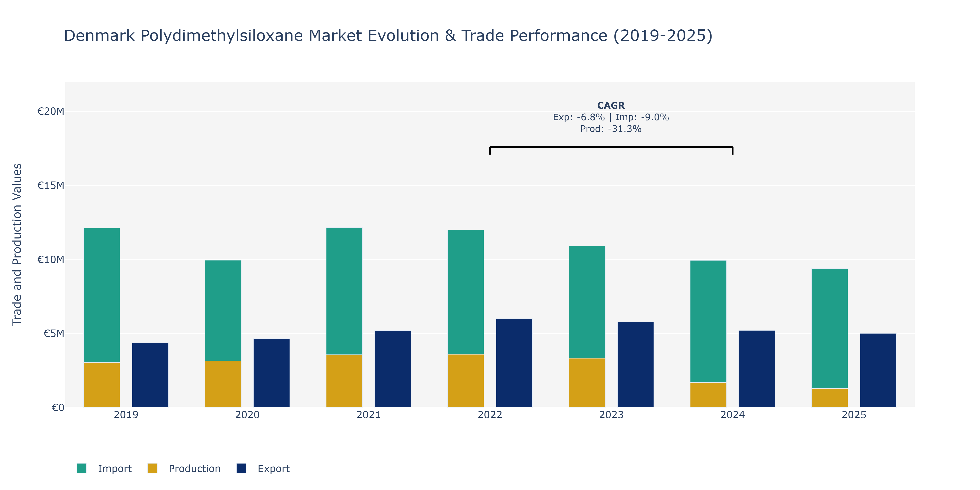Select the 2023 Production bar segment
Screen dimensions: 980x490
pyautogui.click(x=587, y=383)
